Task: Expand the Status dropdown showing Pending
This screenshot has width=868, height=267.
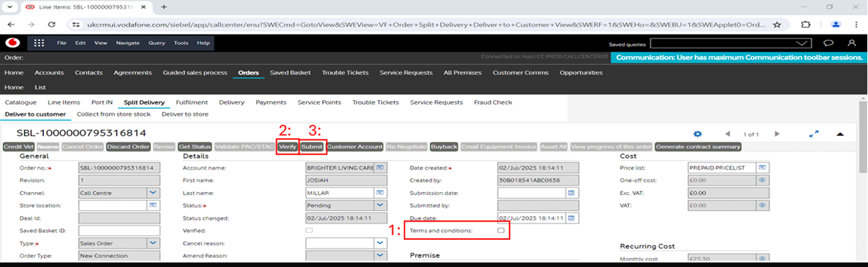Action: (379, 205)
